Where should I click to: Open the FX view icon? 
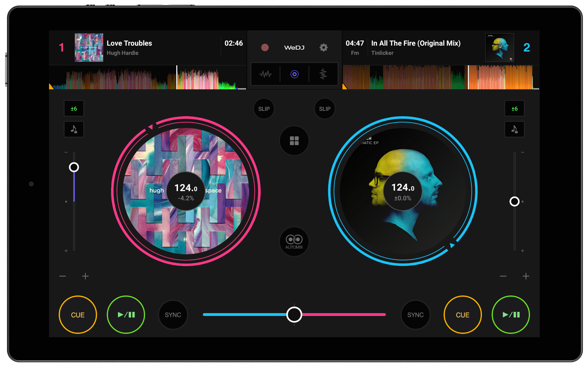pos(323,74)
